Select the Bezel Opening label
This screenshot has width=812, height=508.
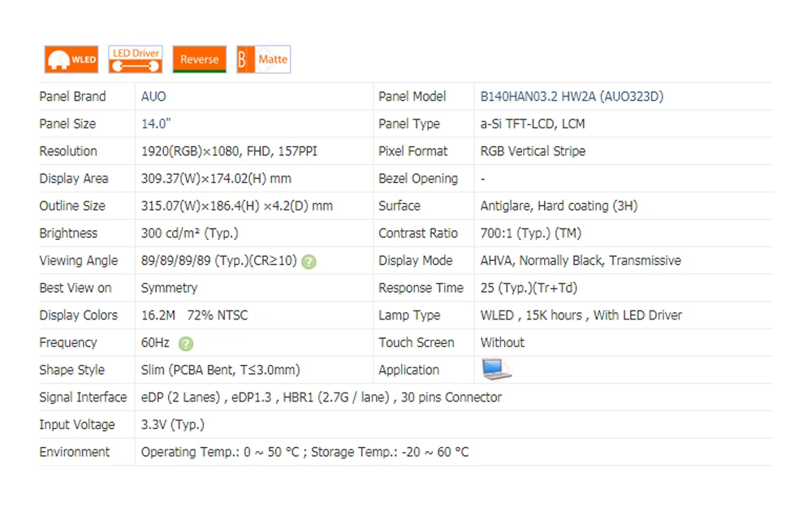418,179
